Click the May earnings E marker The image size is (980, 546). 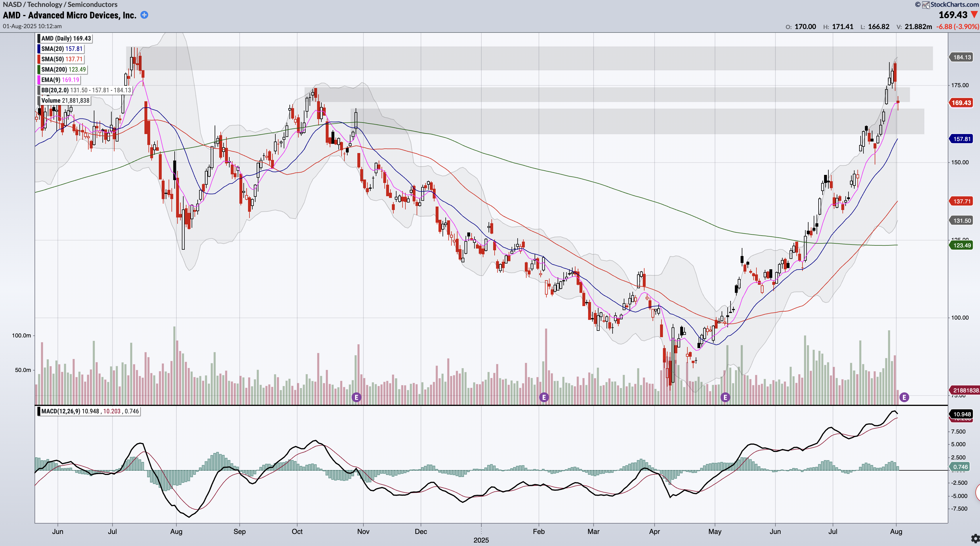click(725, 397)
